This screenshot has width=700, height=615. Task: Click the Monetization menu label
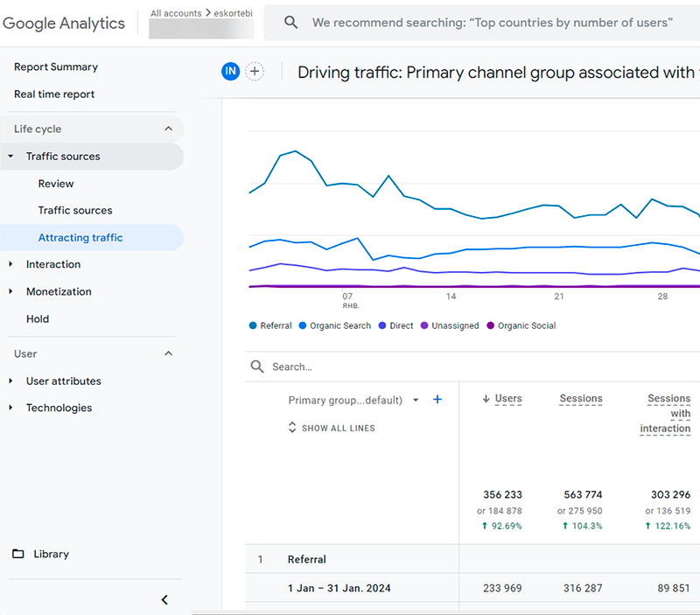pos(59,291)
